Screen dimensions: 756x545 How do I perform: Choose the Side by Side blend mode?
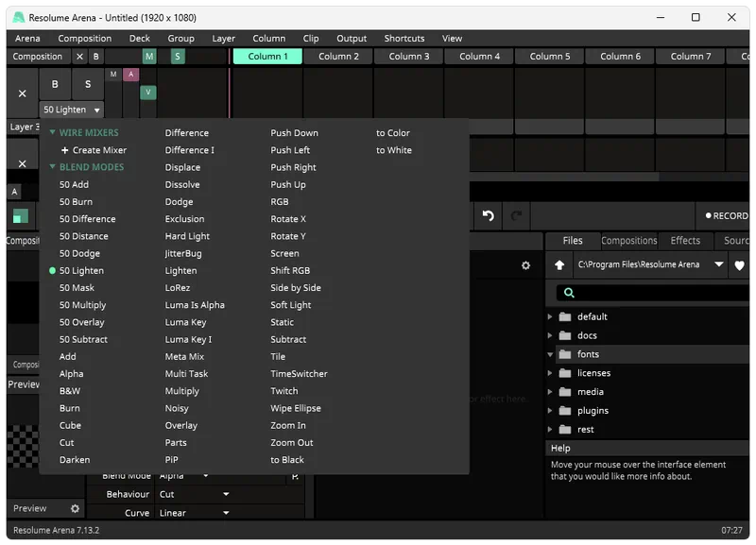[296, 288]
